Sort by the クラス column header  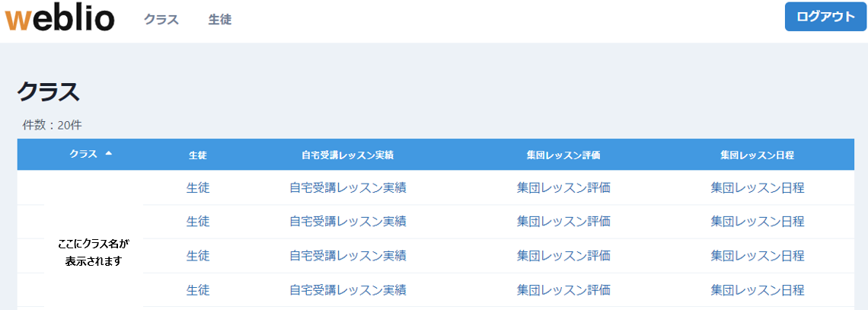[84, 155]
